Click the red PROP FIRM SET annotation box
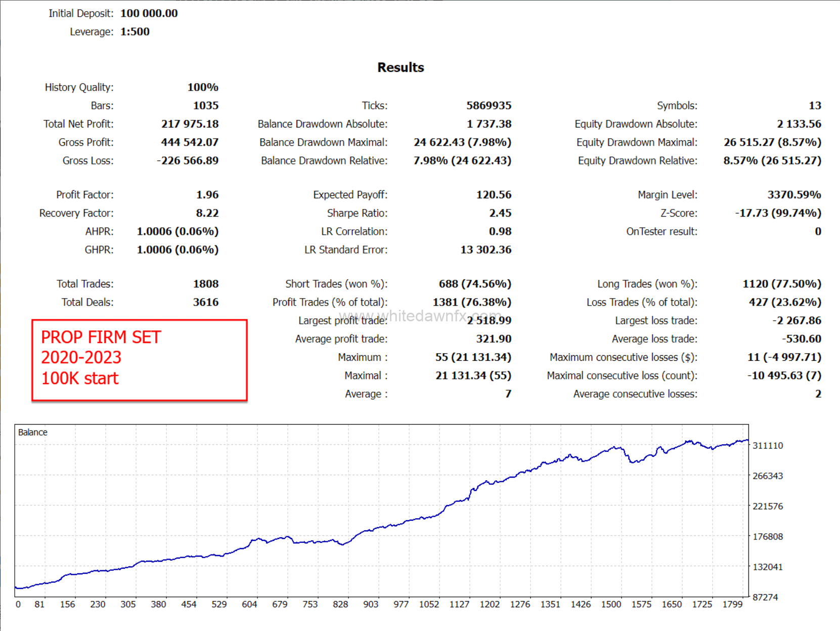The width and height of the screenshot is (840, 631). [x=139, y=360]
